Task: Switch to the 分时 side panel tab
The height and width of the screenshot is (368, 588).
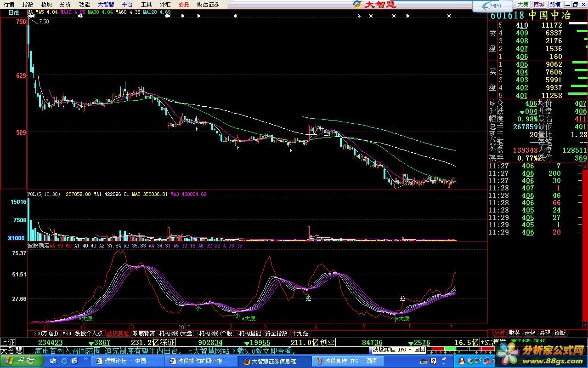Action: click(x=499, y=333)
